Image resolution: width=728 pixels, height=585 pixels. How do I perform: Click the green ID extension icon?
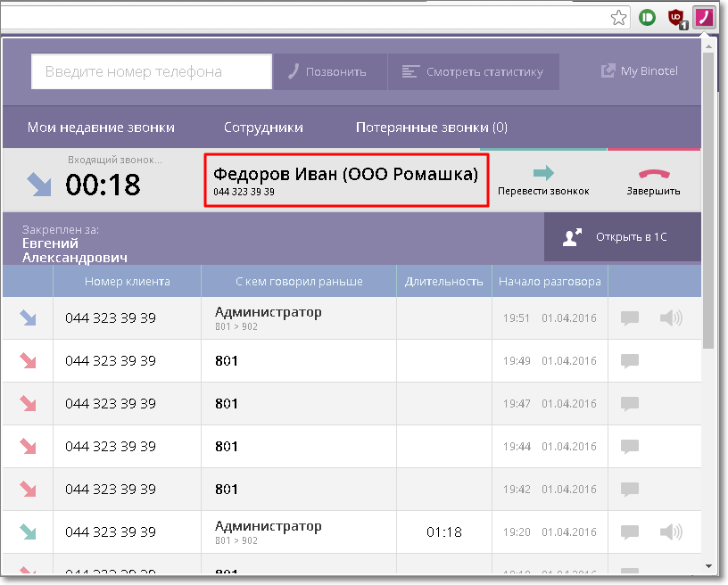point(648,17)
